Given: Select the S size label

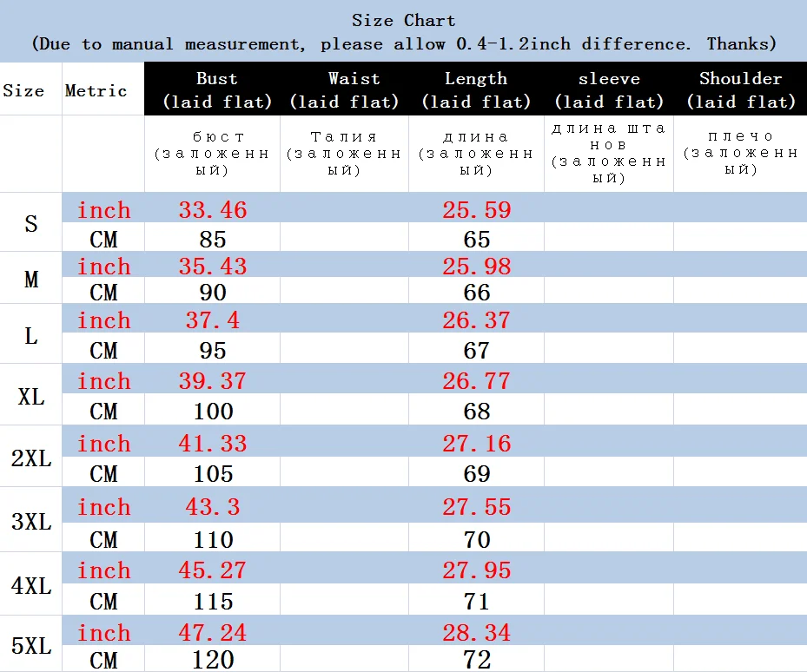Looking at the screenshot, I should 31,224.
